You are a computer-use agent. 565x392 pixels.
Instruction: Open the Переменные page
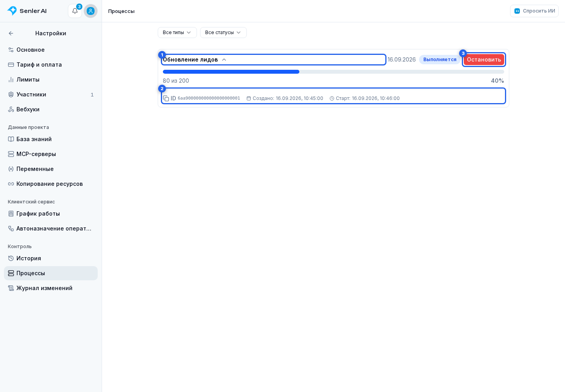coord(51,169)
